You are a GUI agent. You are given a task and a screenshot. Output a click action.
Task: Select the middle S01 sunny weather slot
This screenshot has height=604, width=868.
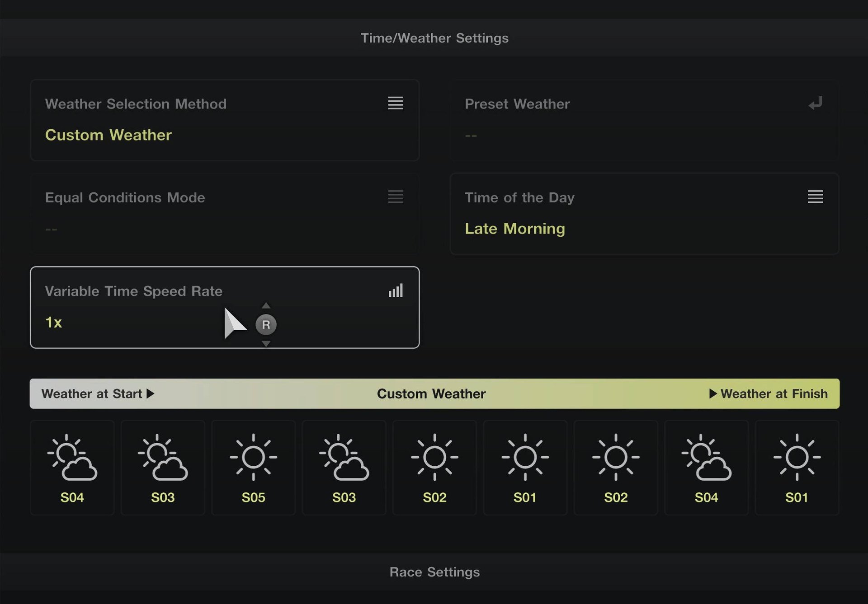525,468
